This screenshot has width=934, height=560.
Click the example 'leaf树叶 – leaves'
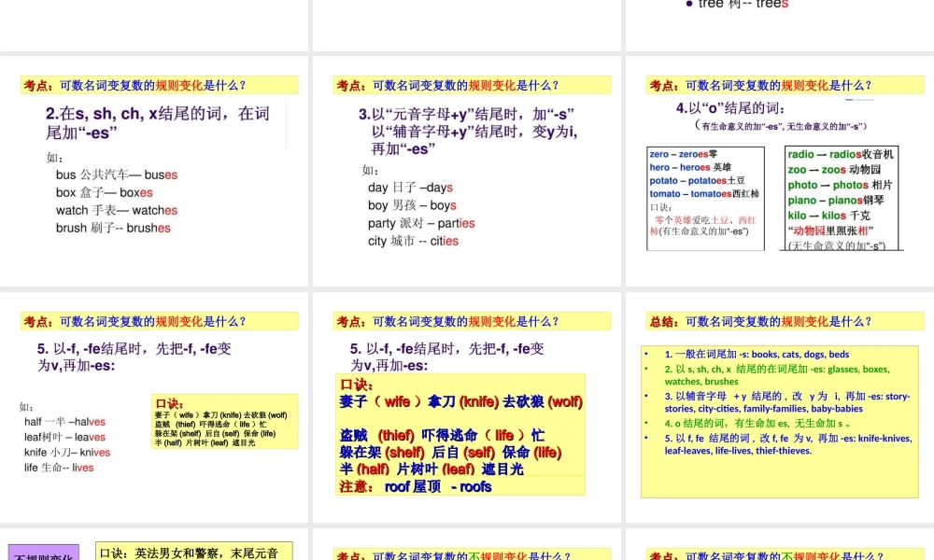(65, 438)
